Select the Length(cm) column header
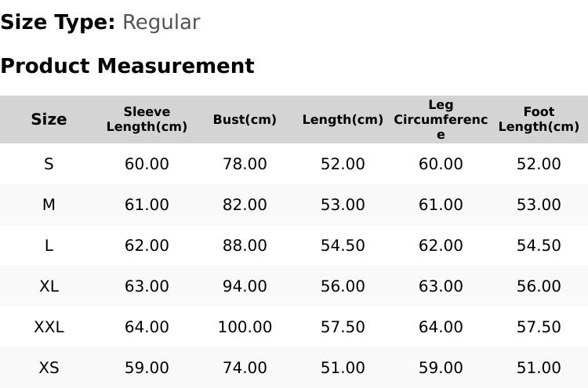The height and width of the screenshot is (388, 588). (343, 119)
